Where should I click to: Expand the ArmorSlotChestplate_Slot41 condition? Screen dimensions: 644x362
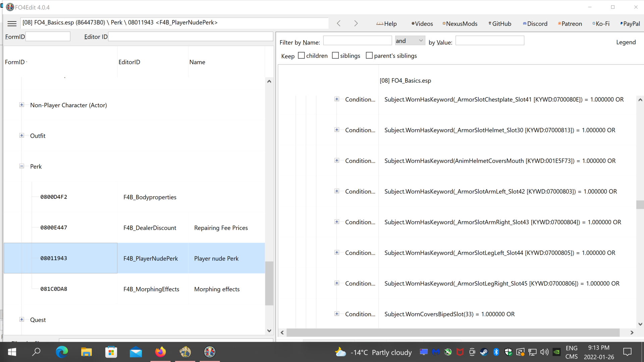tap(337, 99)
